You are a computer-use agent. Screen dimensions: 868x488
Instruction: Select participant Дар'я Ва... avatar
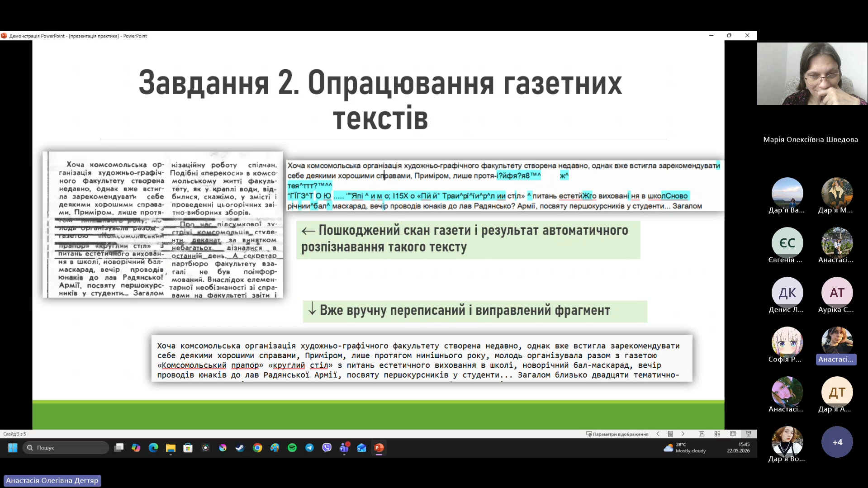(x=787, y=193)
